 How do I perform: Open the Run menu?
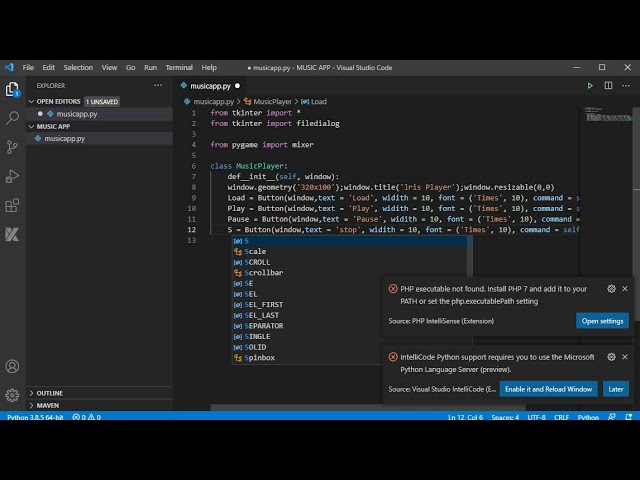151,67
